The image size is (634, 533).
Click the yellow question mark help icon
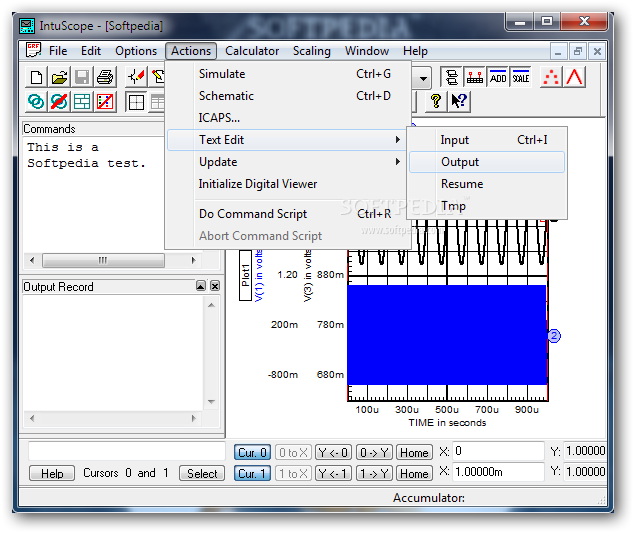click(436, 101)
